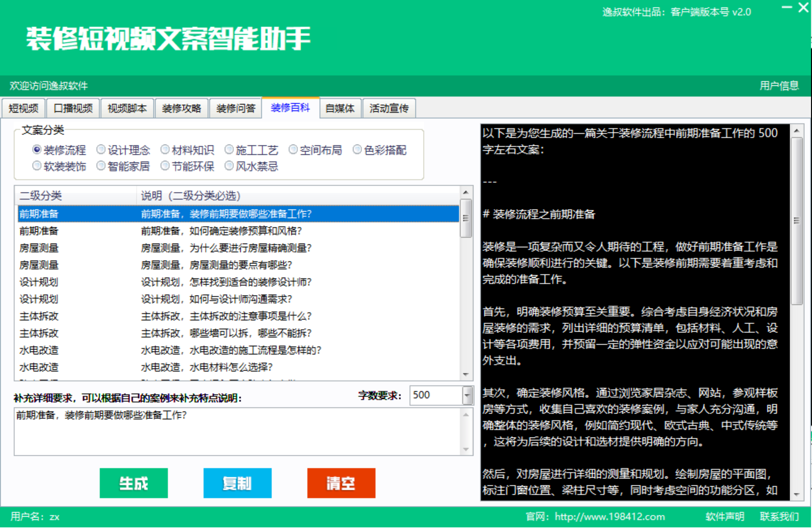
Task: Click into the 补充详细要求 text box
Action: (x=237, y=432)
